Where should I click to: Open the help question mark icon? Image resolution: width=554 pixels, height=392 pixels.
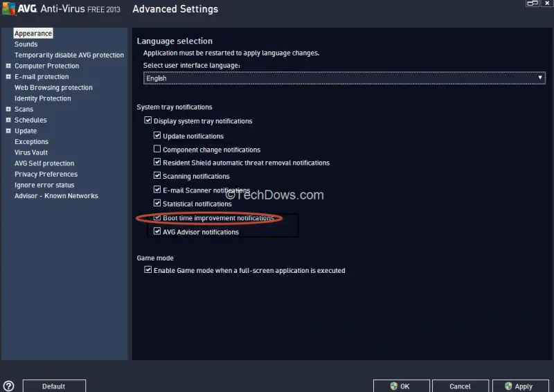(8, 386)
